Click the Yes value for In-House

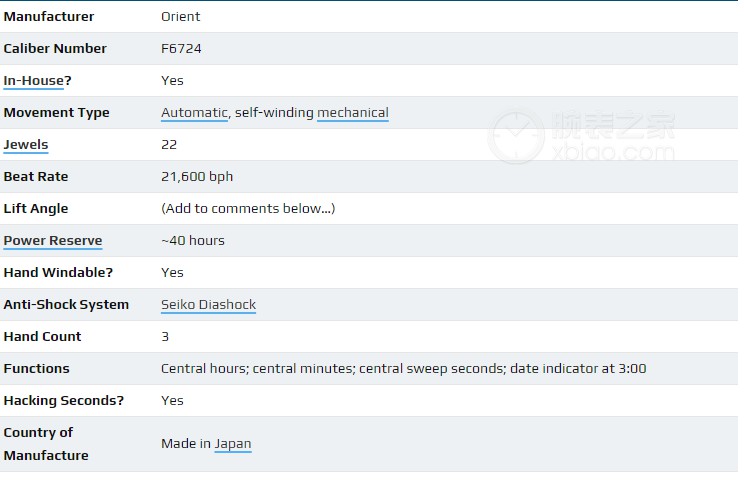pyautogui.click(x=172, y=81)
